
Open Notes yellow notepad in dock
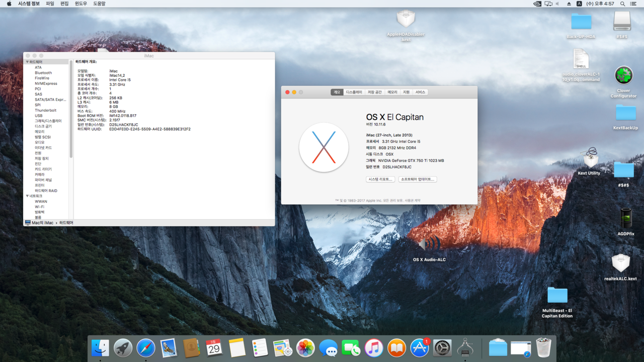(237, 348)
